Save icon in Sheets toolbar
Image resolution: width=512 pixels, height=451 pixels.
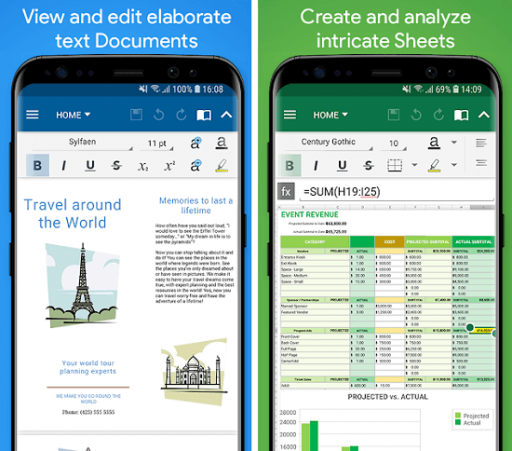tap(394, 115)
